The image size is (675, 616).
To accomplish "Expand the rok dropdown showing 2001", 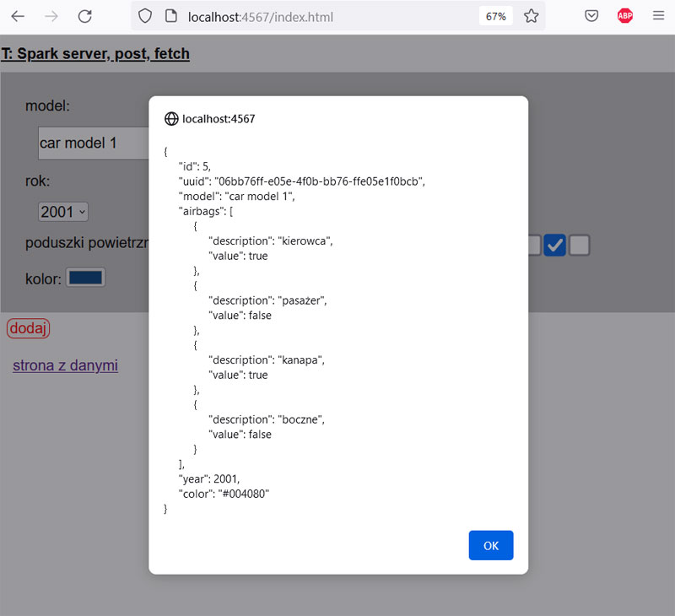I will pos(63,212).
